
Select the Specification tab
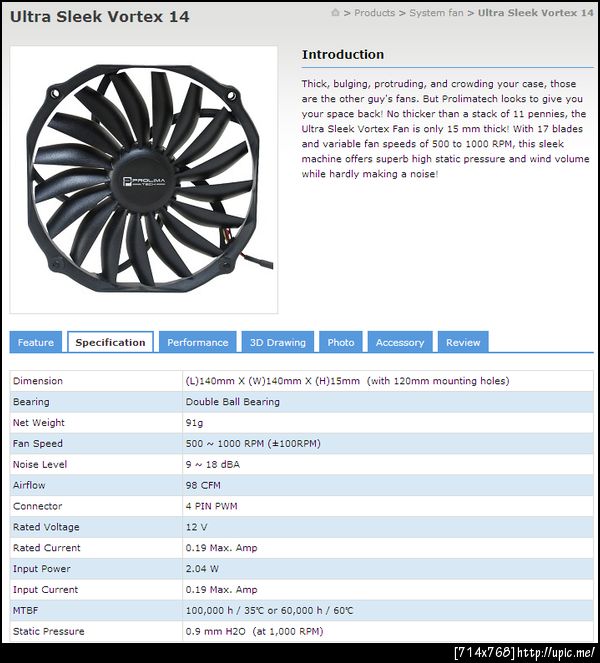[110, 342]
